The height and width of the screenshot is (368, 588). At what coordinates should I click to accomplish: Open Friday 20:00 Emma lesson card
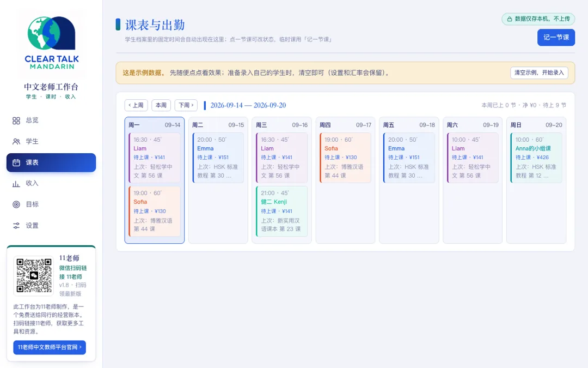tap(409, 158)
